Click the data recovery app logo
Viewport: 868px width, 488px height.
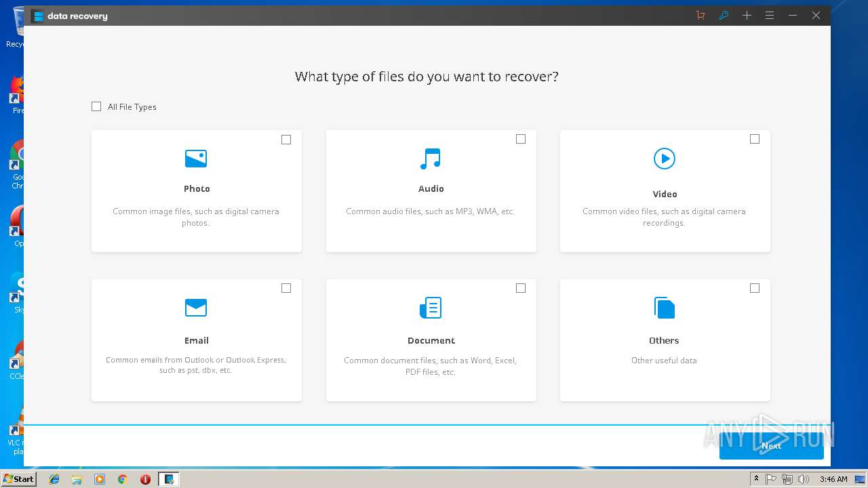pyautogui.click(x=38, y=16)
